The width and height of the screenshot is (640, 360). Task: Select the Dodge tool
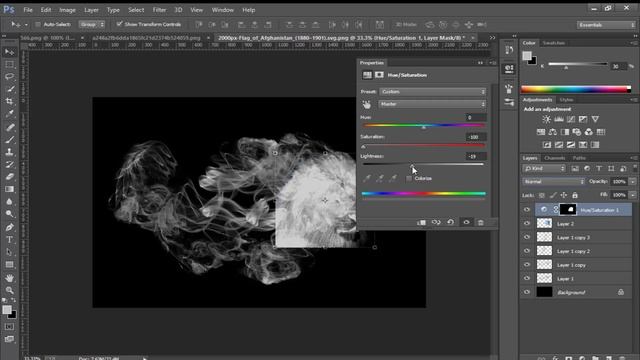tap(9, 214)
